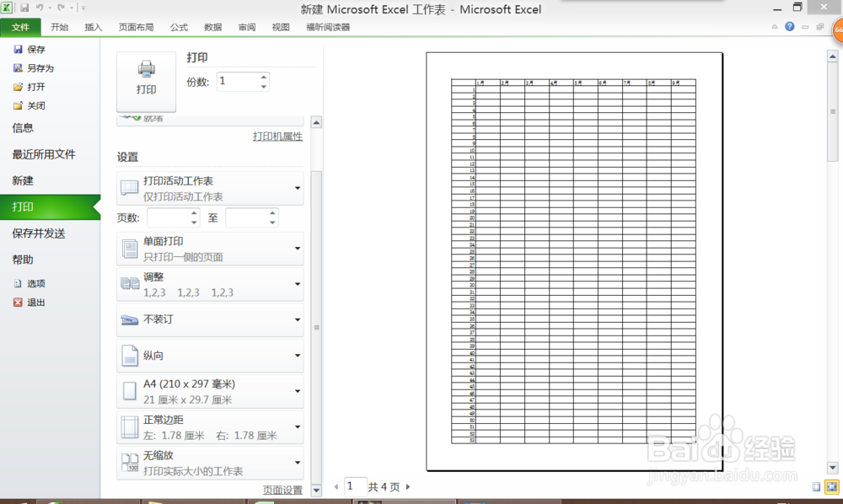Open the 打印活动工作表 dropdown
Viewport: 843px width, 504px height.
(x=210, y=189)
